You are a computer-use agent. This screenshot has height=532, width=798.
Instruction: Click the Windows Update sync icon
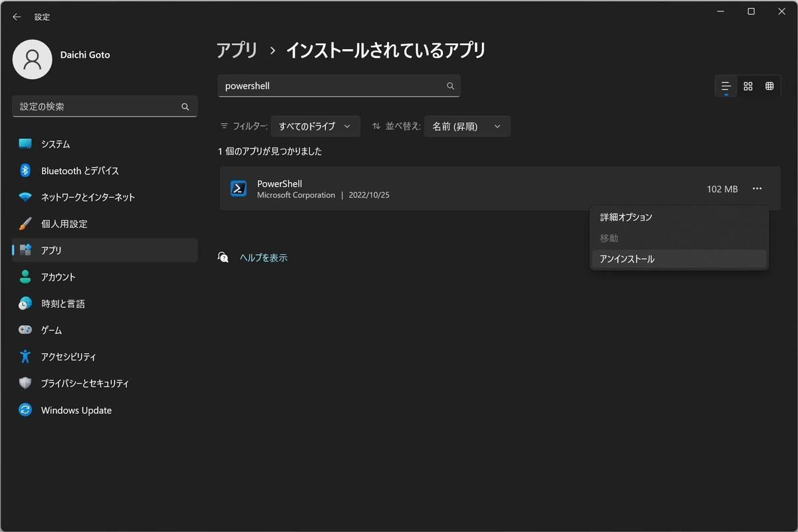[25, 410]
